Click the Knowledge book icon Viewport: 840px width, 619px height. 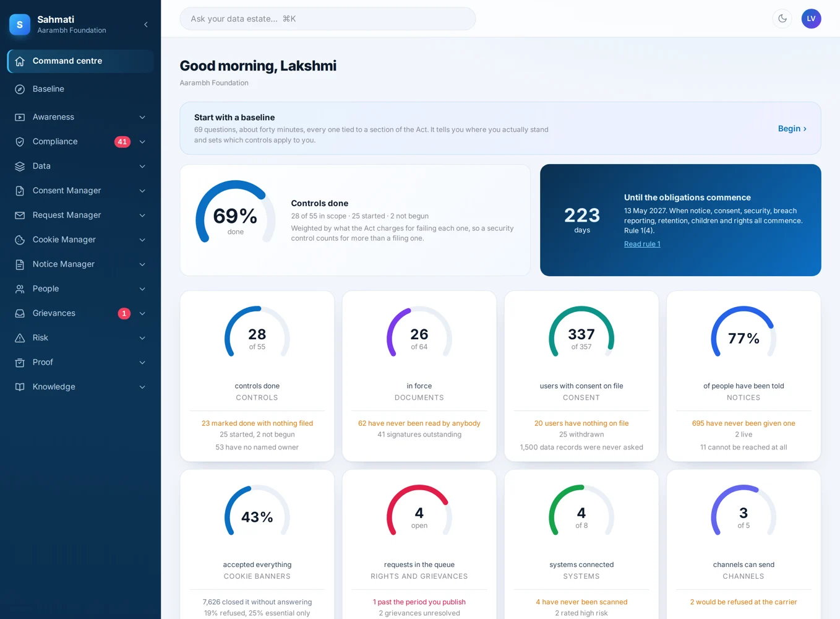coord(20,387)
